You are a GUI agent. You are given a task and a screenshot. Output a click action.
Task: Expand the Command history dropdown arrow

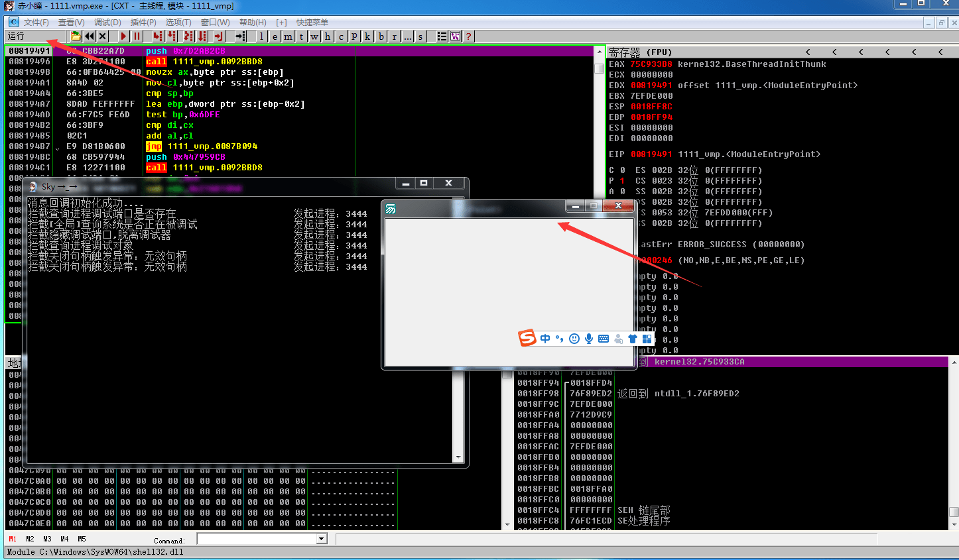point(322,539)
